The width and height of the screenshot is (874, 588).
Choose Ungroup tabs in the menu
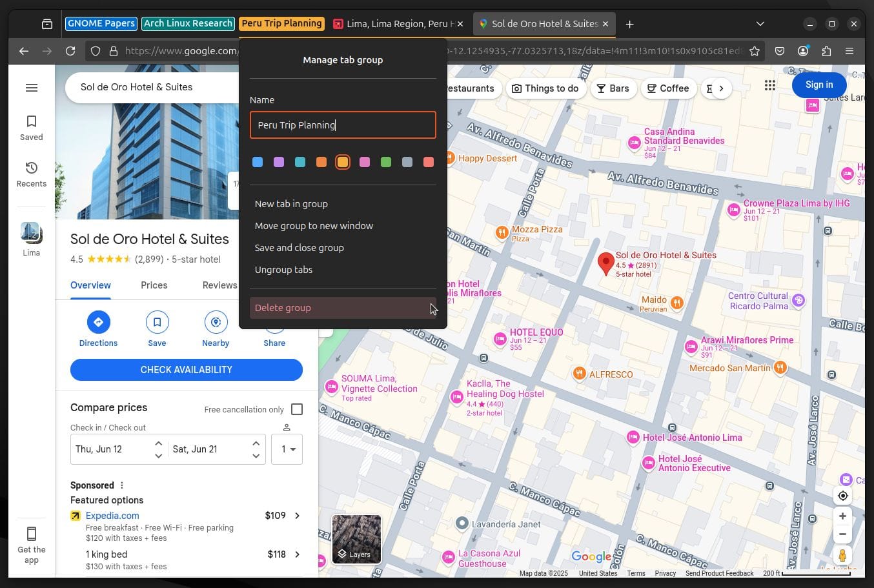283,270
